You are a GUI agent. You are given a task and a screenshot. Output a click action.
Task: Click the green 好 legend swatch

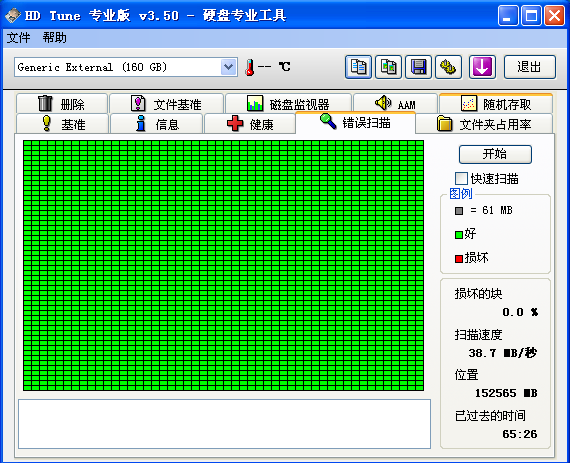[459, 235]
